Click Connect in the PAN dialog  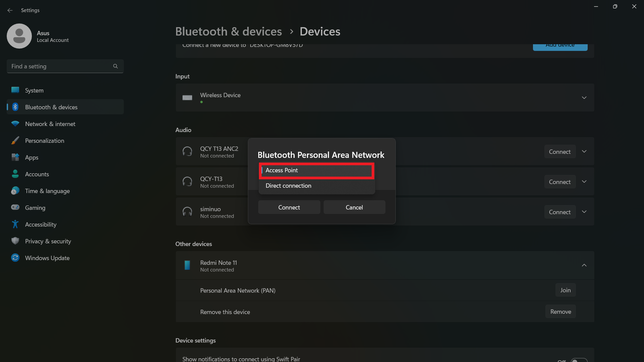pos(289,207)
